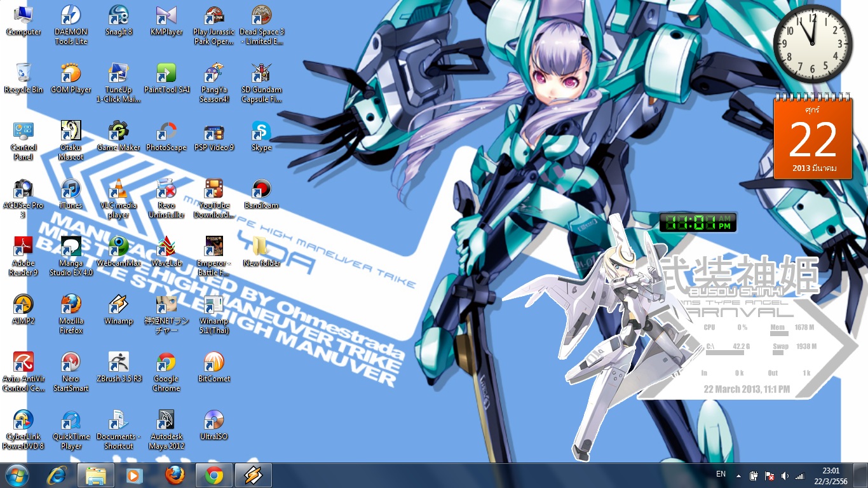The height and width of the screenshot is (488, 868).
Task: Click the UltraISO desktop shortcut
Action: (x=214, y=426)
